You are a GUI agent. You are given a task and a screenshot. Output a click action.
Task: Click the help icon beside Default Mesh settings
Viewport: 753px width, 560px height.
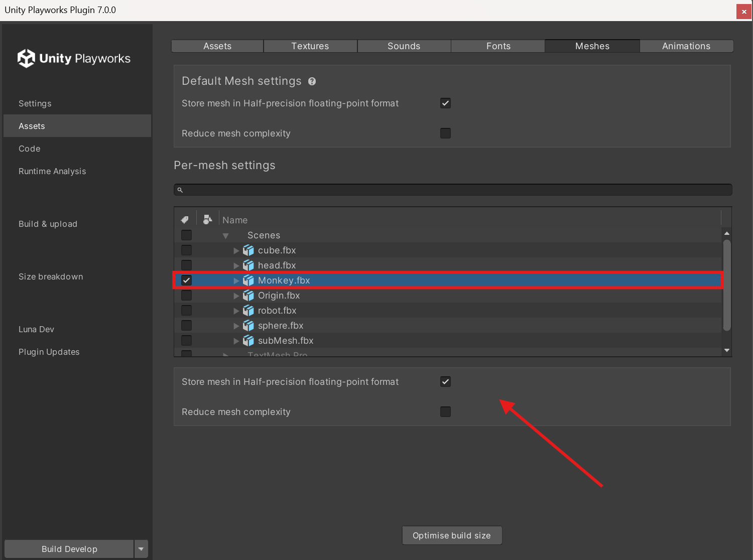tap(312, 81)
